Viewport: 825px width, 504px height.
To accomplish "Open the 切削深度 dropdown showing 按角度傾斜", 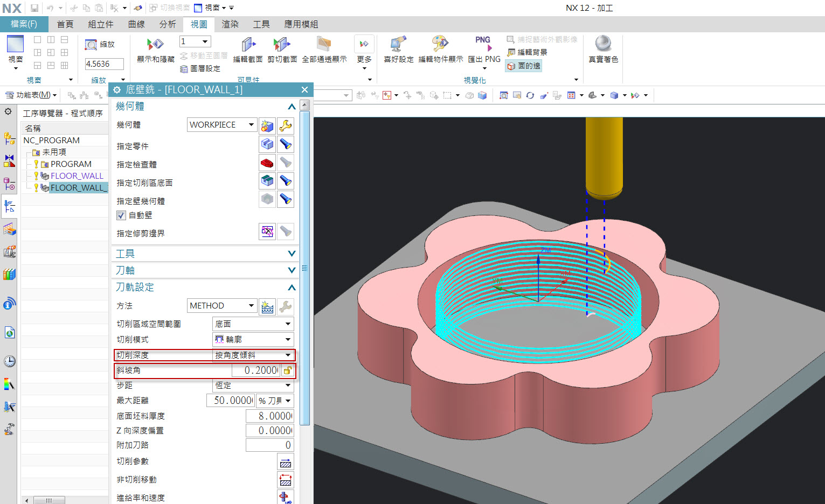I will [253, 355].
